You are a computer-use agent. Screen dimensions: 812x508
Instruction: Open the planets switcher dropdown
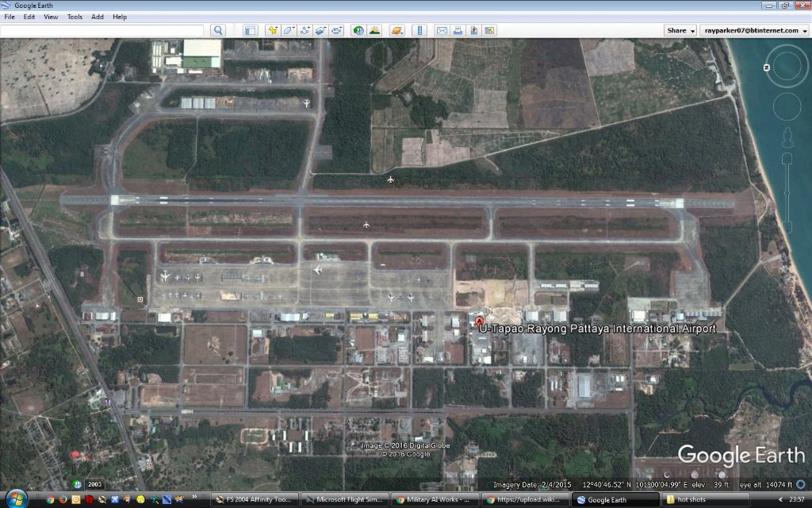396,30
